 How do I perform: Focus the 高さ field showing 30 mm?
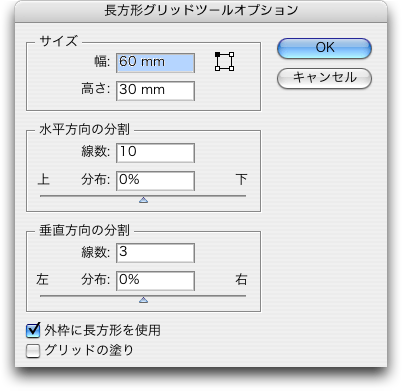tap(155, 91)
